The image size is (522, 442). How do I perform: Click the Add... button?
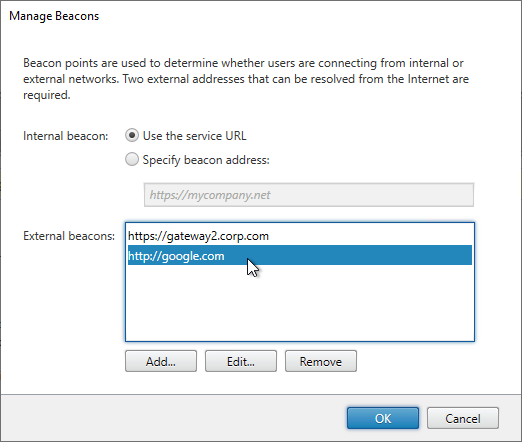[161, 361]
